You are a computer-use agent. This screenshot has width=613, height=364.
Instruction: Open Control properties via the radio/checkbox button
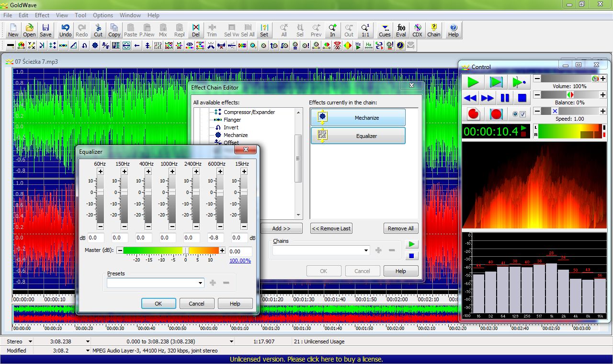pos(519,114)
